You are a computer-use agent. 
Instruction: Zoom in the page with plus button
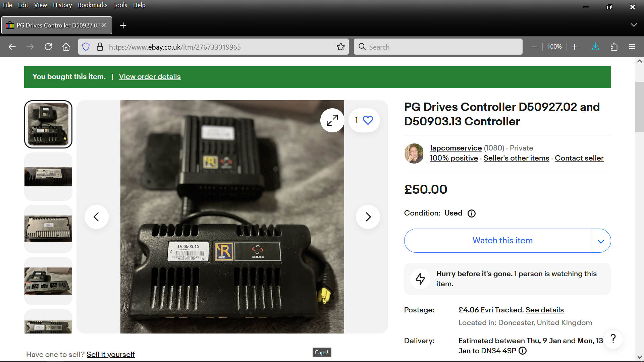574,47
